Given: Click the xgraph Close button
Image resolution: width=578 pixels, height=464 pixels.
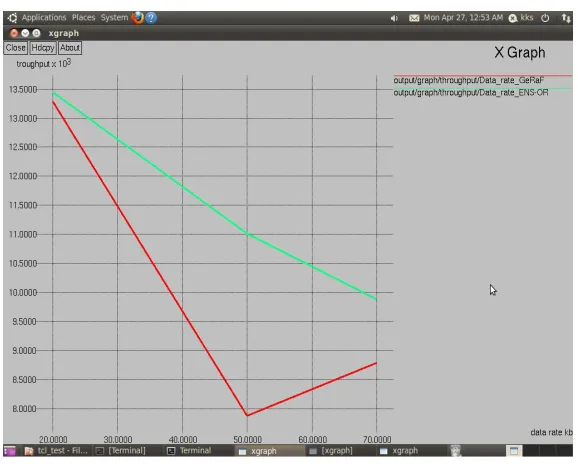Looking at the screenshot, I should 15,48.
